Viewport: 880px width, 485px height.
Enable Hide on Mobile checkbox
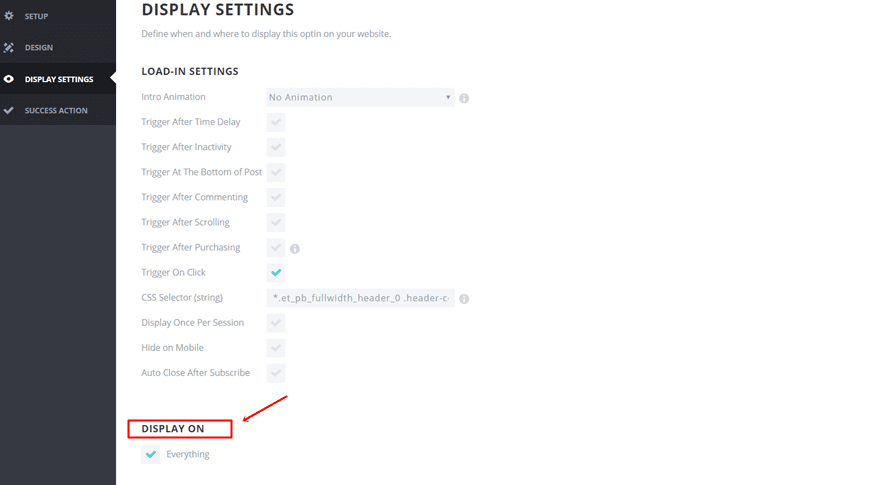pyautogui.click(x=276, y=347)
